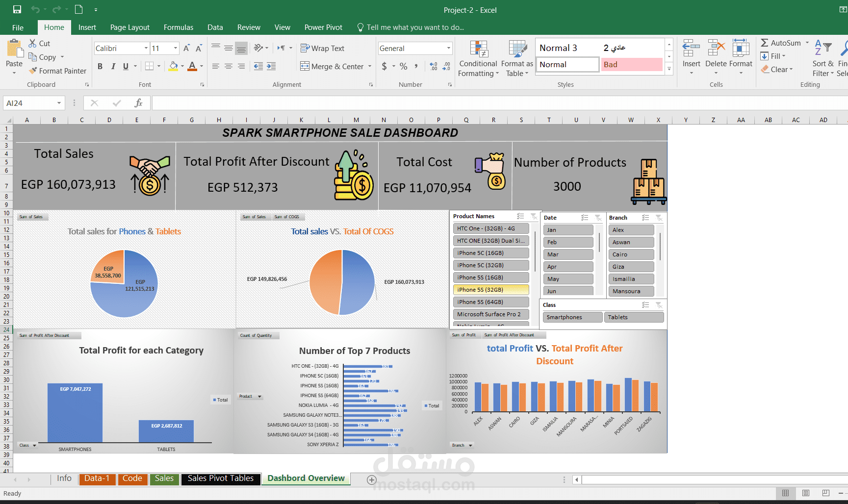The width and height of the screenshot is (848, 504).
Task: Increase the cell indent
Action: point(271,66)
